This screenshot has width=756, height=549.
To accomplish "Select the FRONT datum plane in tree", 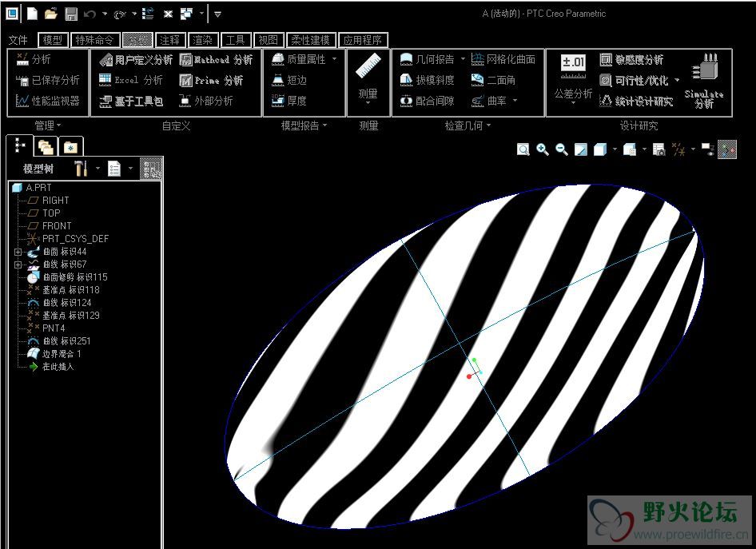I will click(x=50, y=225).
